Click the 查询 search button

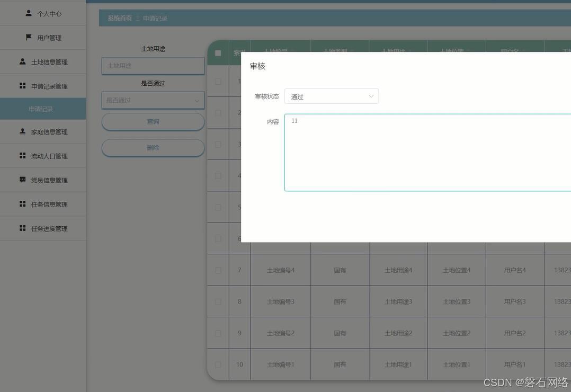(x=153, y=122)
